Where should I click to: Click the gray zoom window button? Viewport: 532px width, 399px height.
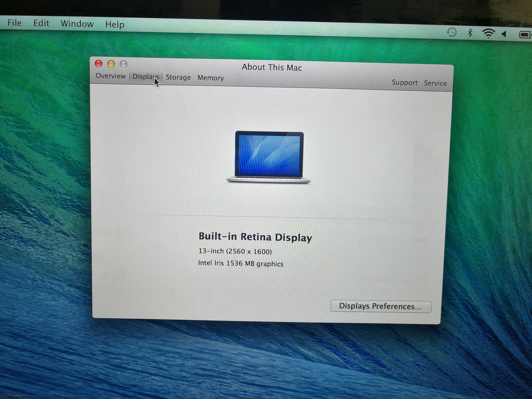point(124,64)
